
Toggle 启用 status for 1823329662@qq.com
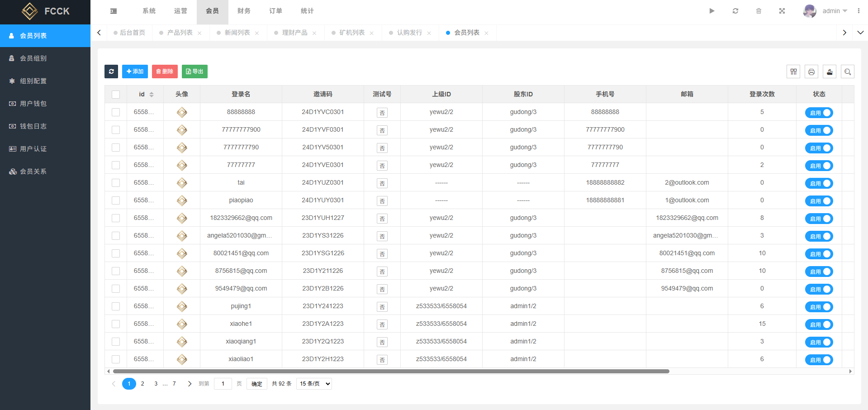[x=819, y=219]
